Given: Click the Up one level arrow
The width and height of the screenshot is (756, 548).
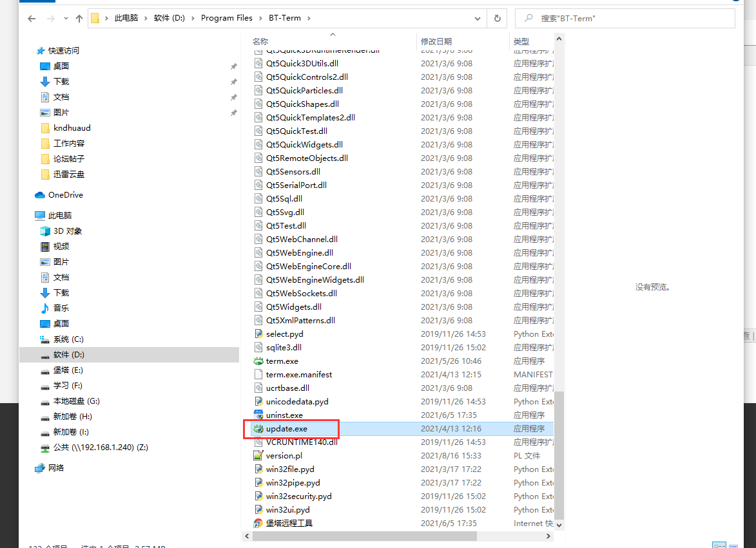Looking at the screenshot, I should (79, 18).
